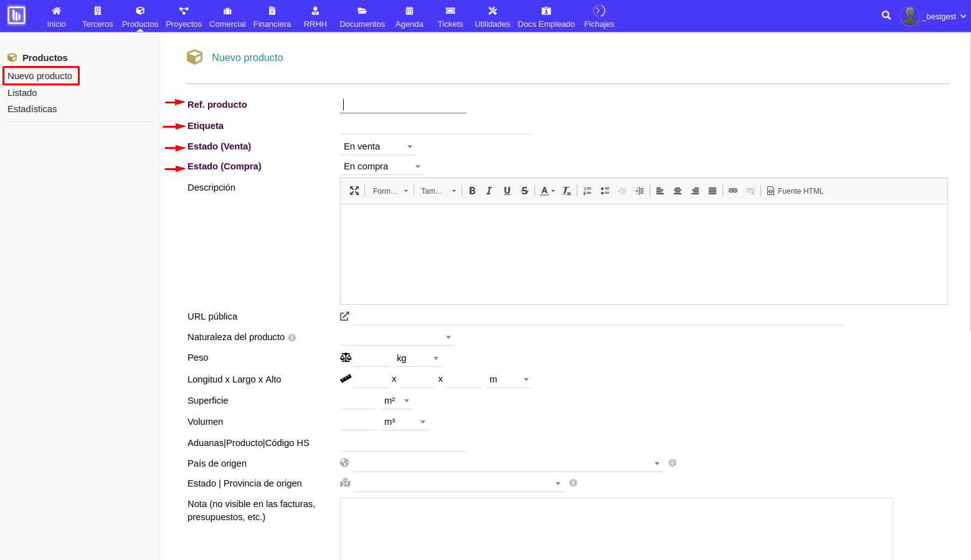Expand the Estado (Compra) dropdown
Viewport: 971px width, 560px height.
(382, 166)
